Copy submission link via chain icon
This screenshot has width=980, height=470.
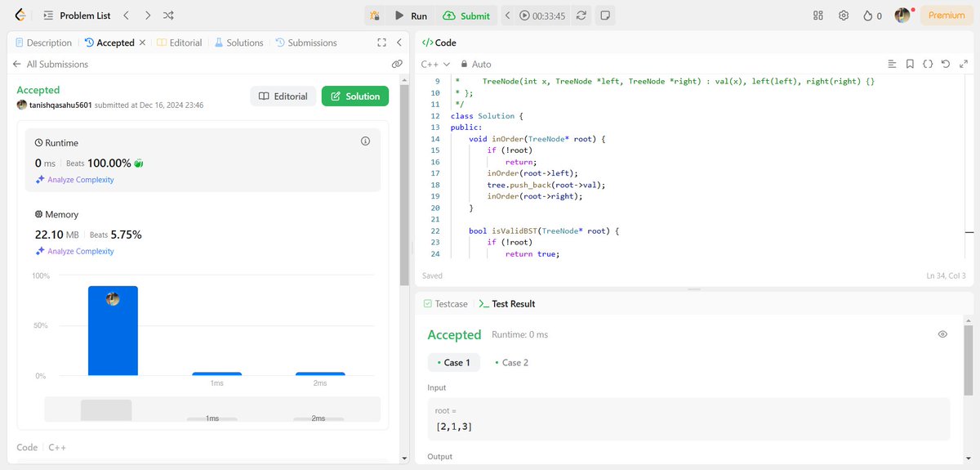397,64
